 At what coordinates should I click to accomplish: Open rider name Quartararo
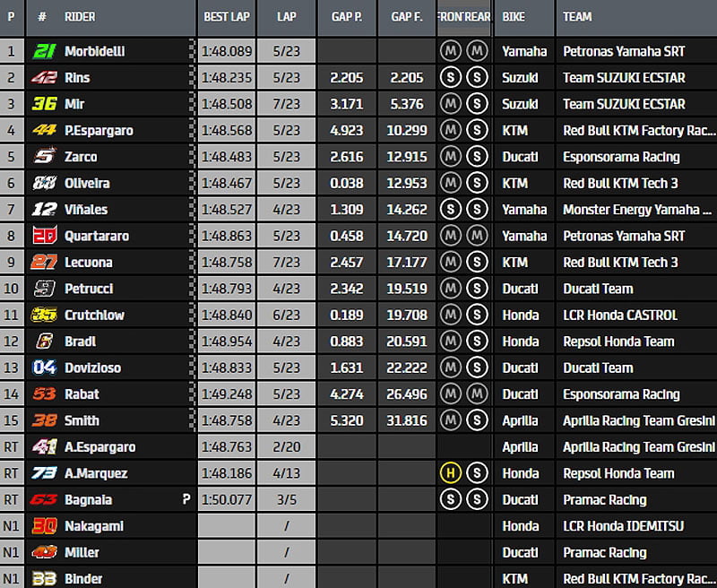(x=99, y=237)
